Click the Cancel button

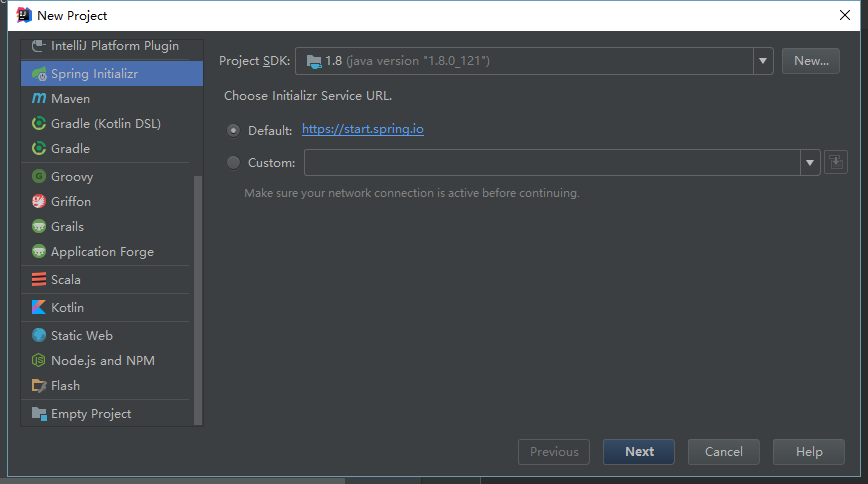[724, 452]
